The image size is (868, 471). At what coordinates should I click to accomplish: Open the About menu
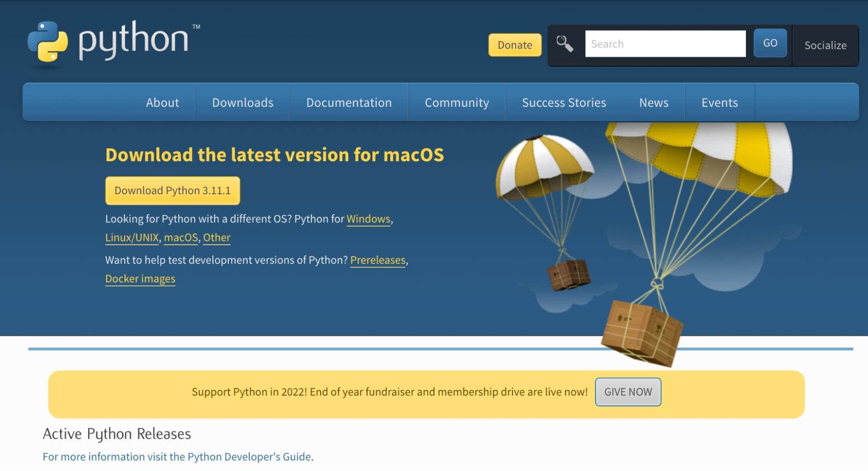pyautogui.click(x=162, y=103)
